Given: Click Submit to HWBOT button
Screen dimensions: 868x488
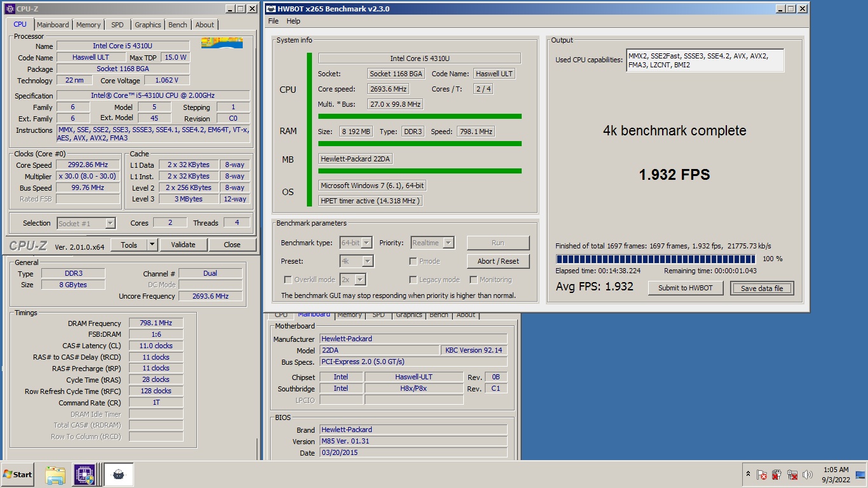Looking at the screenshot, I should click(686, 288).
